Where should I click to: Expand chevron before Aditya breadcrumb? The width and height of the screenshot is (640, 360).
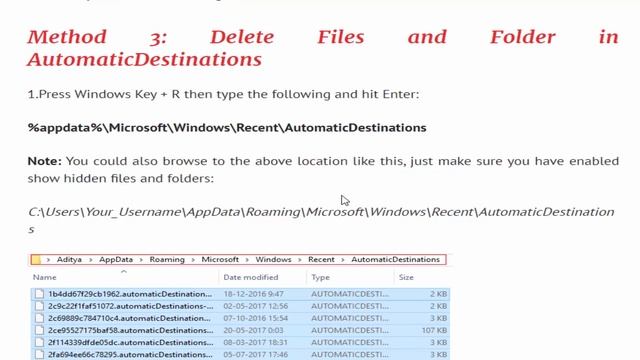(48, 260)
